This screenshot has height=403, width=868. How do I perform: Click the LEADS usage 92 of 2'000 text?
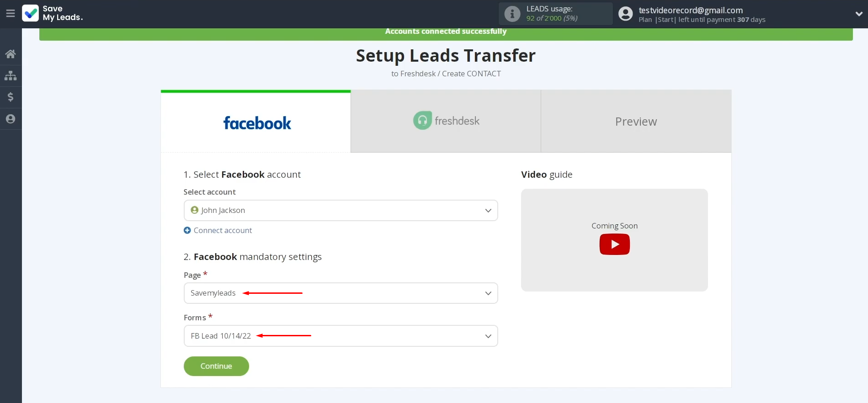click(552, 18)
